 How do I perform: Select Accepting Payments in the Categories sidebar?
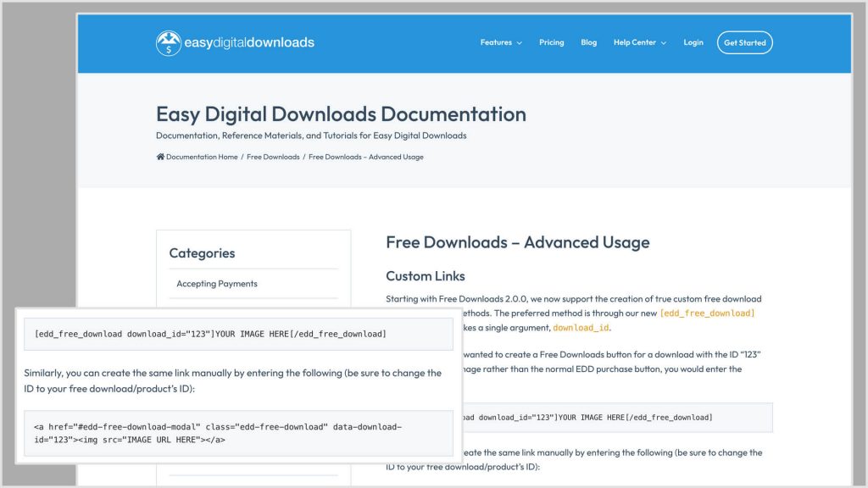[217, 284]
